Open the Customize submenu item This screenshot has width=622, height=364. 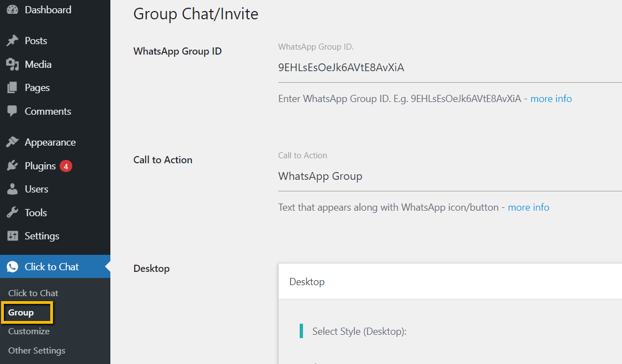(x=29, y=331)
